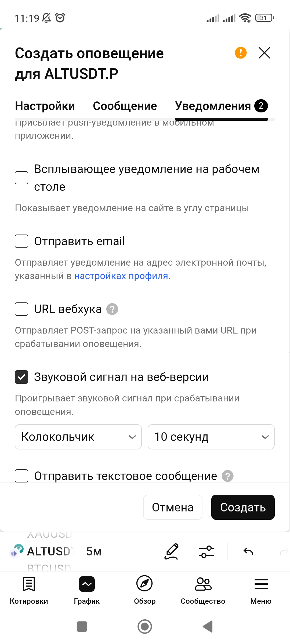Screen dimensions: 290x644
Task: Open настройках профиля link
Action: click(x=121, y=276)
